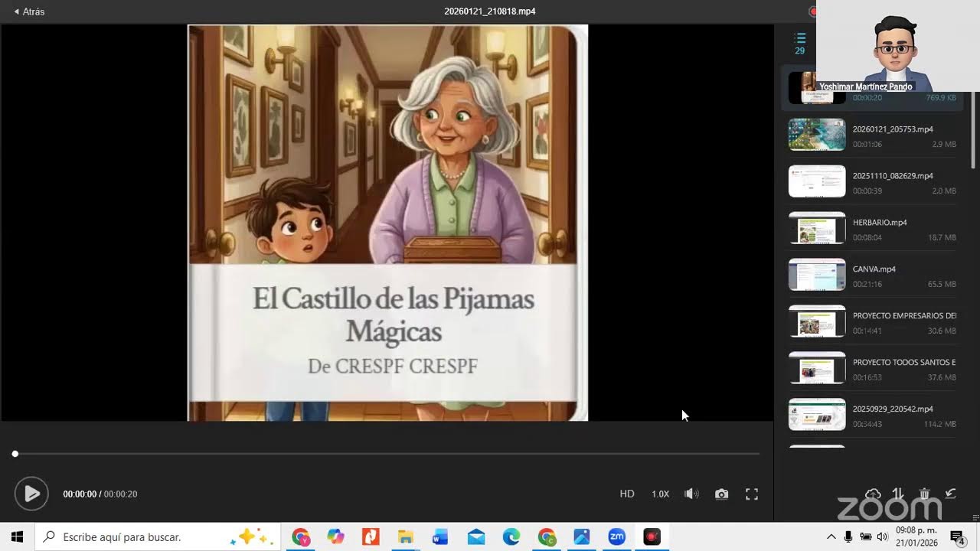Click the cloud upload icon
This screenshot has height=551, width=980.
click(873, 494)
